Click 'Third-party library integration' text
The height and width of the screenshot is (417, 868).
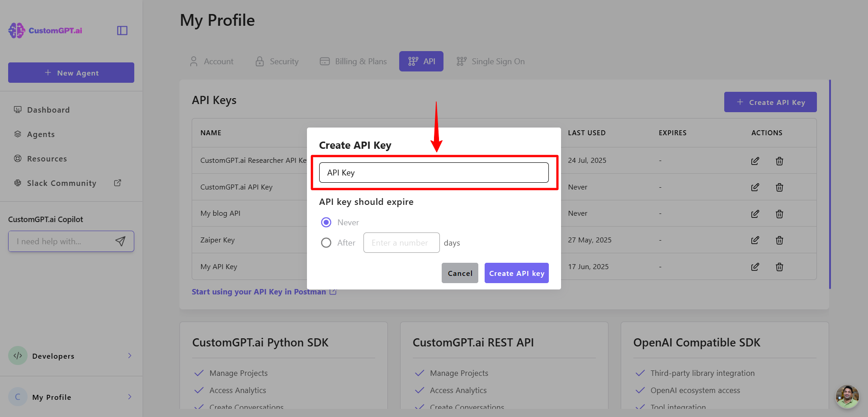(x=703, y=373)
